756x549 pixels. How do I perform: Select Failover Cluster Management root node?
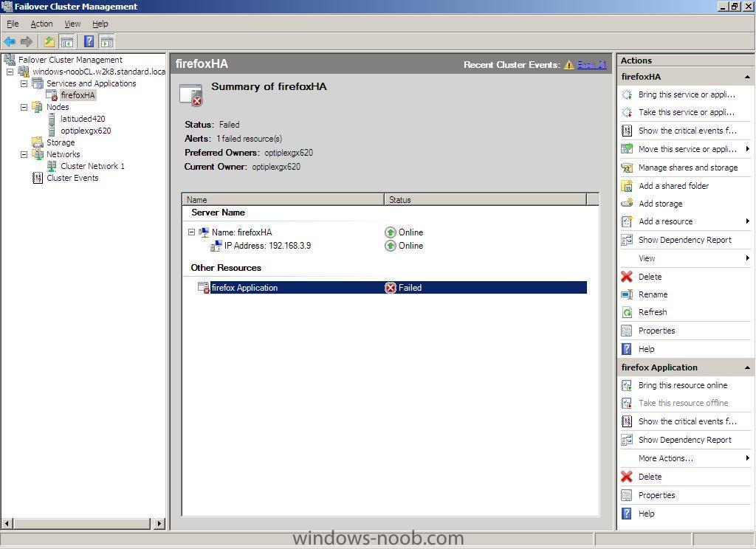click(x=70, y=60)
